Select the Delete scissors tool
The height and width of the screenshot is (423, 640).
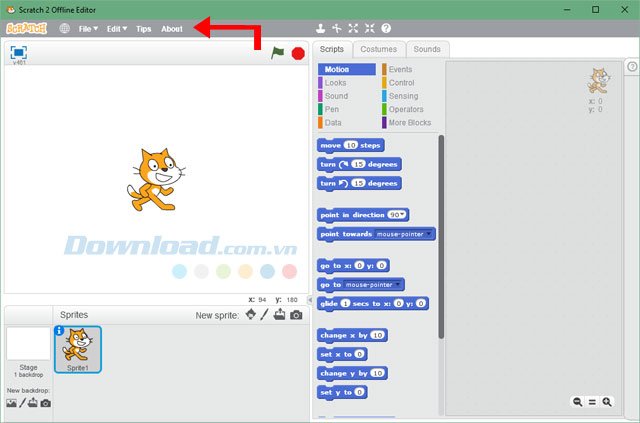click(x=337, y=28)
